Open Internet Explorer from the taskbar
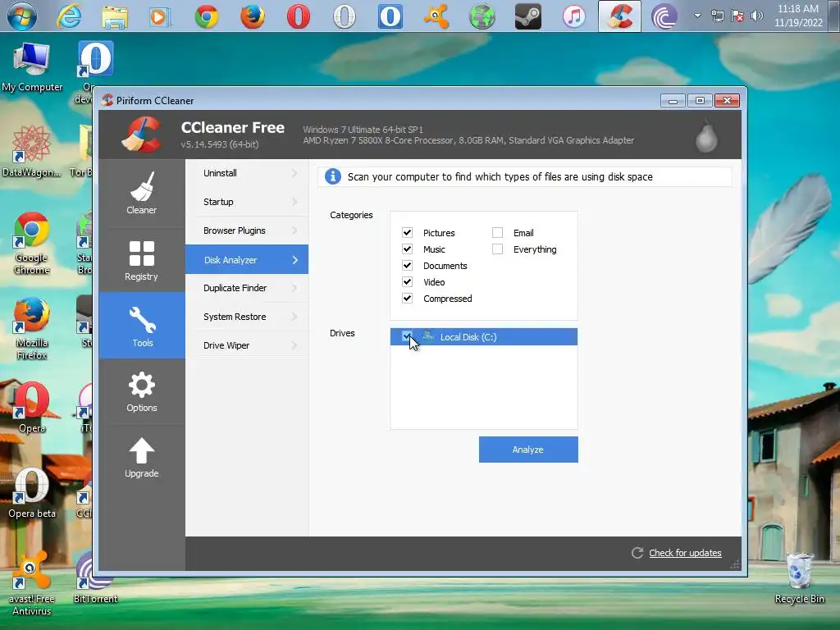 (69, 16)
